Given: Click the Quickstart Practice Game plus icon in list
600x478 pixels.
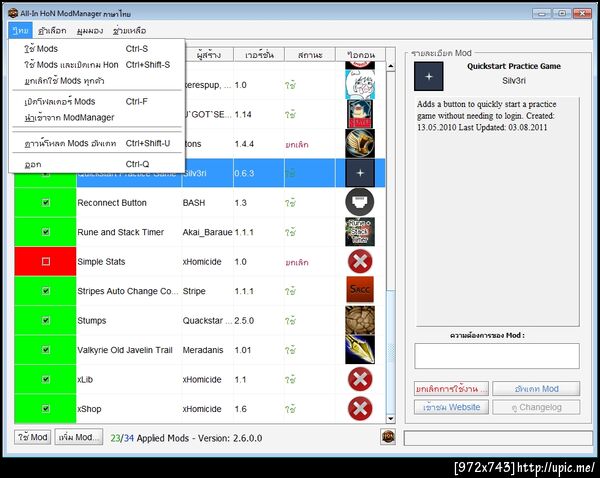Looking at the screenshot, I should [x=360, y=173].
